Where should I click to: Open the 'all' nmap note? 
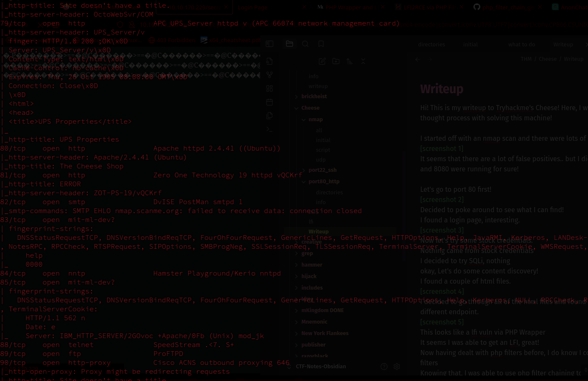pos(319,131)
